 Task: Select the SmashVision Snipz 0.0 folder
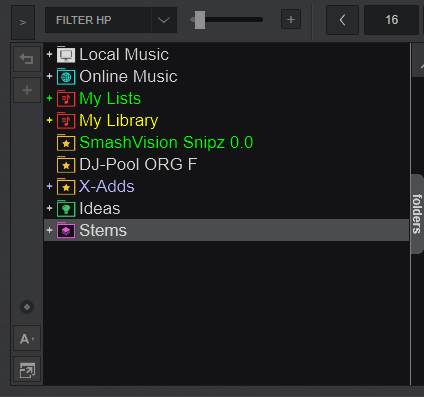[166, 142]
